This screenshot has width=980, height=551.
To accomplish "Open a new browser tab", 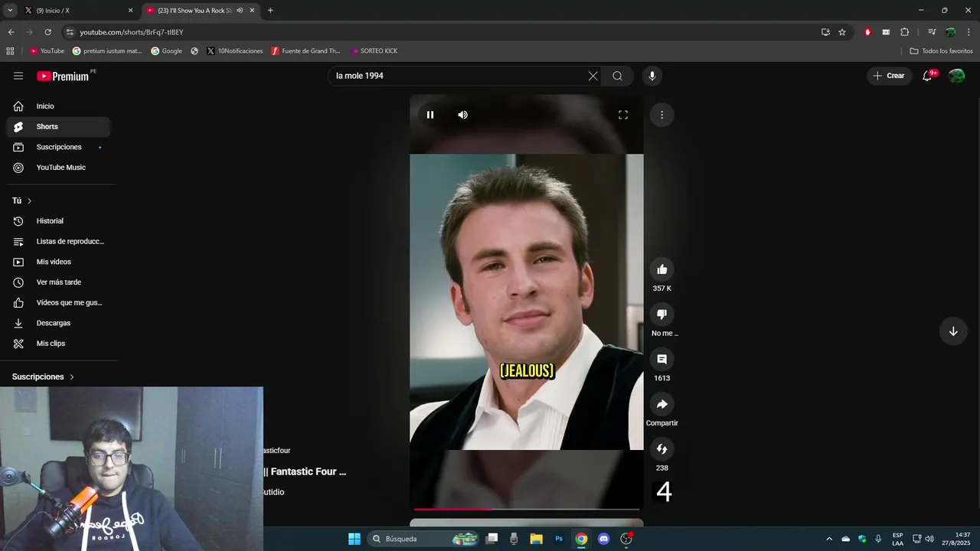I will pos(270,11).
